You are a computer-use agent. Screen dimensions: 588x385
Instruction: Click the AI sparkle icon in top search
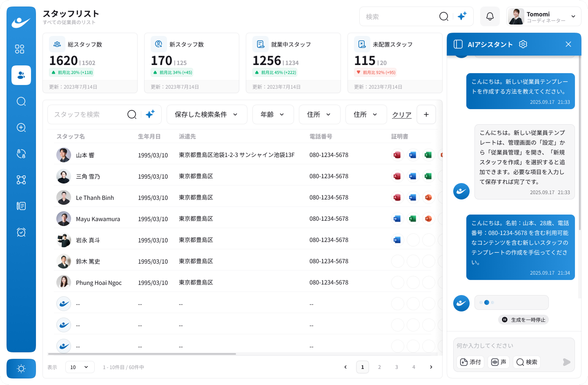tap(462, 16)
